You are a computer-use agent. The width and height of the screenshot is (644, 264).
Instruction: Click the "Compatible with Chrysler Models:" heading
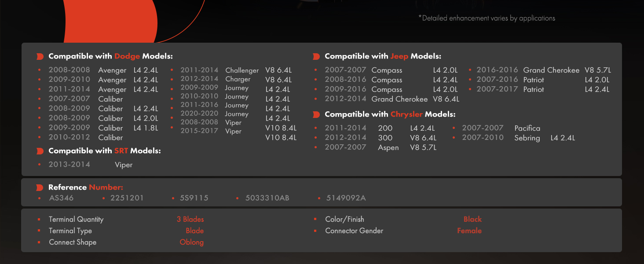point(390,114)
